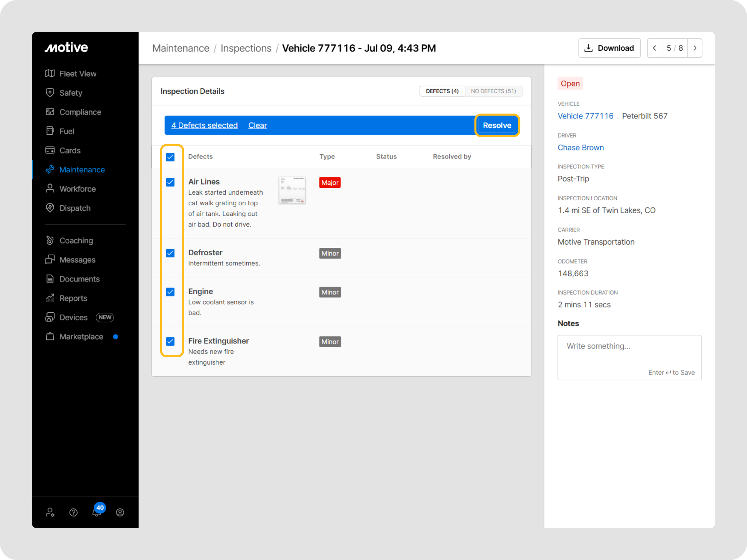
Task: Click the Coaching medal icon
Action: point(50,240)
